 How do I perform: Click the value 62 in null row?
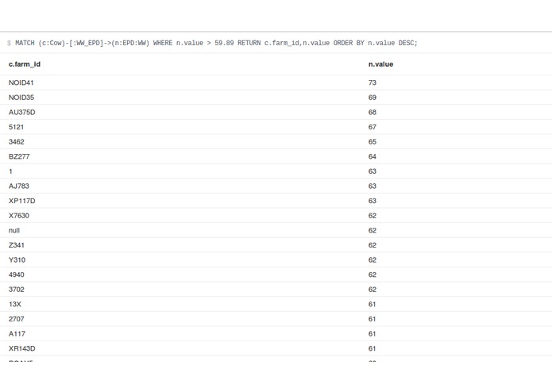[373, 230]
